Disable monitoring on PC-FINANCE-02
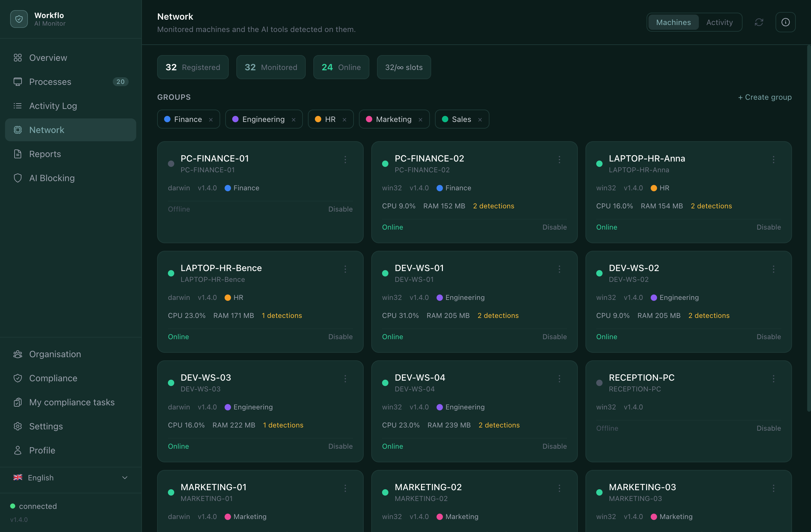Viewport: 811px width, 532px height. [554, 227]
